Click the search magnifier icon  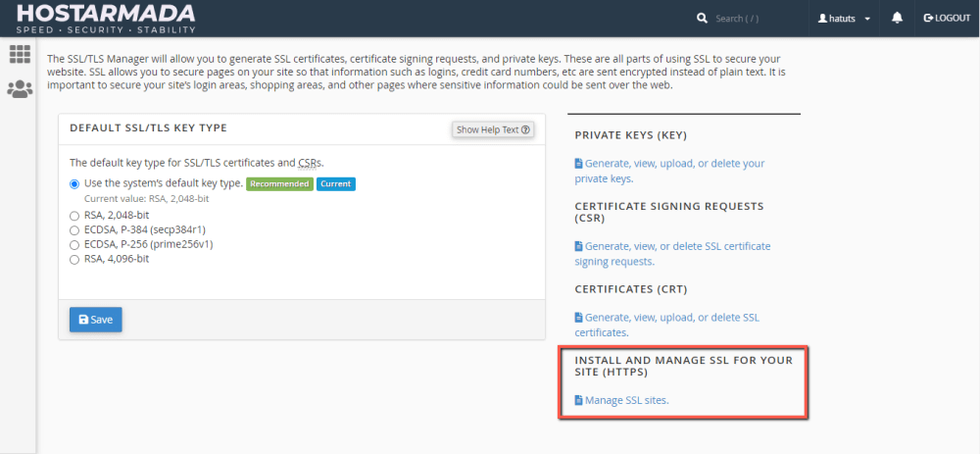pos(702,18)
